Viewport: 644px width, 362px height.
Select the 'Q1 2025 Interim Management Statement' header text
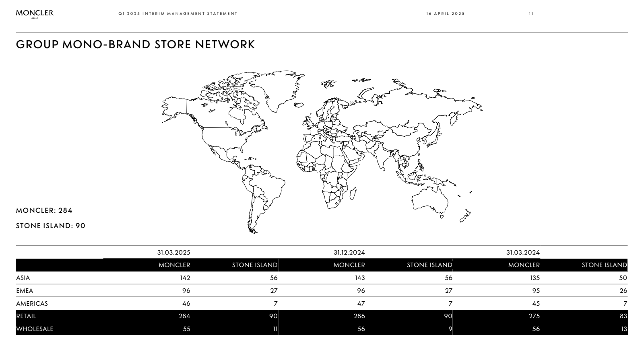click(x=178, y=14)
